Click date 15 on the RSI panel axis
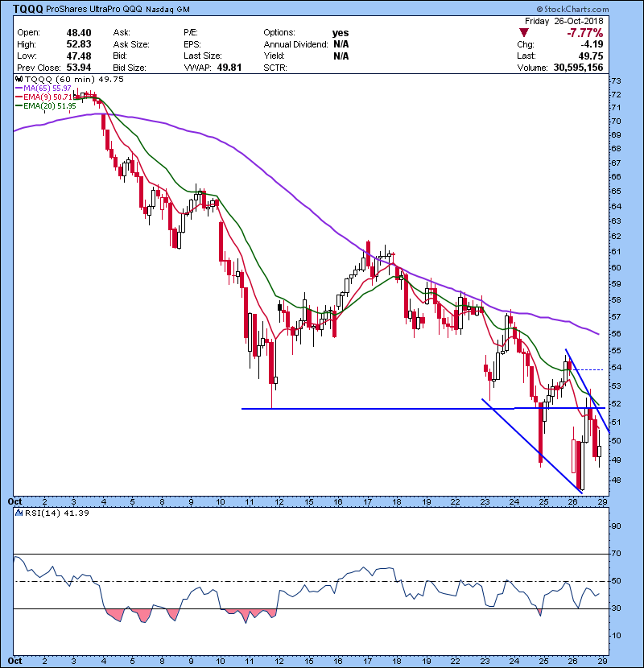The width and height of the screenshot is (644, 668). coord(308,661)
